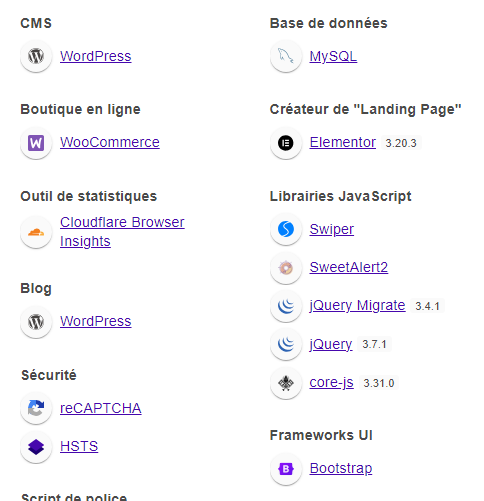484x501 pixels.
Task: Click the reCAPTCHA arrows icon
Action: click(x=36, y=408)
